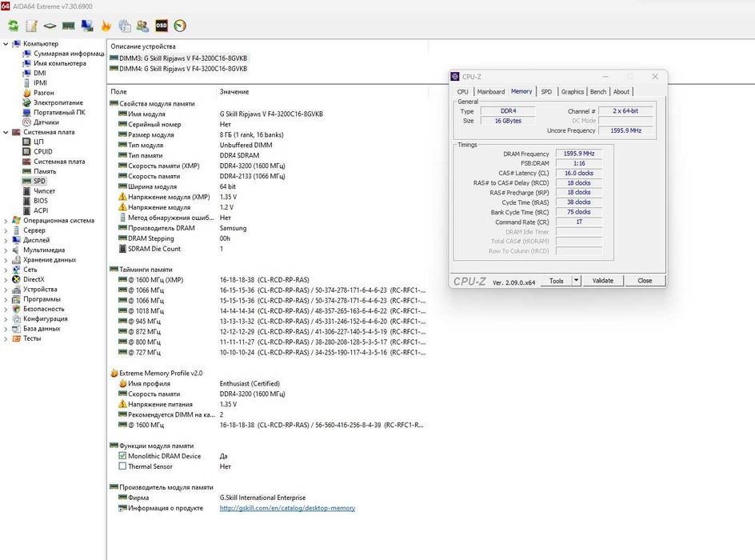
Task: Click the Samsung DRAM manufacturer value
Action: pyautogui.click(x=233, y=228)
